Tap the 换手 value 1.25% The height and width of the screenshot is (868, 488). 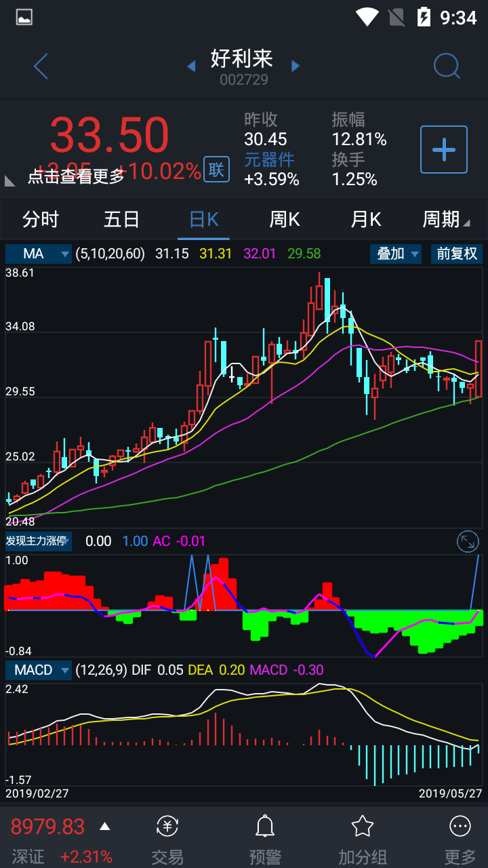(x=354, y=179)
